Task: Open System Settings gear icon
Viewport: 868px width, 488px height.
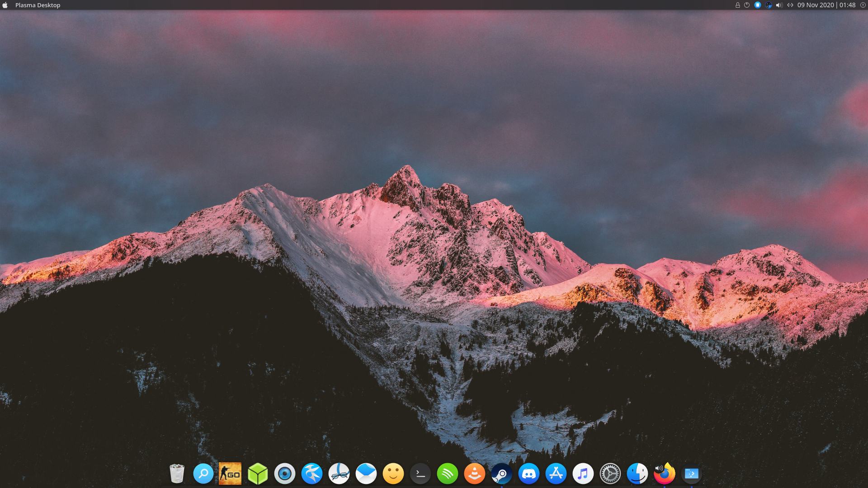Action: pyautogui.click(x=610, y=474)
